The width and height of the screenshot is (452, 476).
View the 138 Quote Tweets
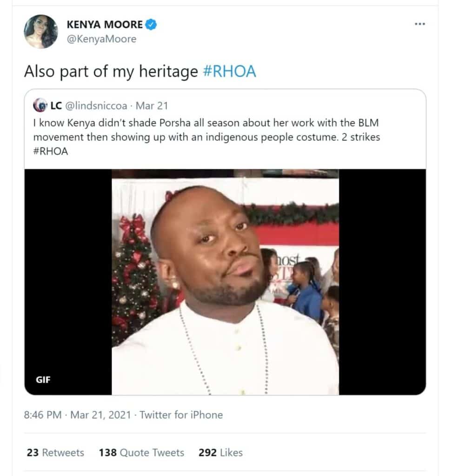(141, 452)
